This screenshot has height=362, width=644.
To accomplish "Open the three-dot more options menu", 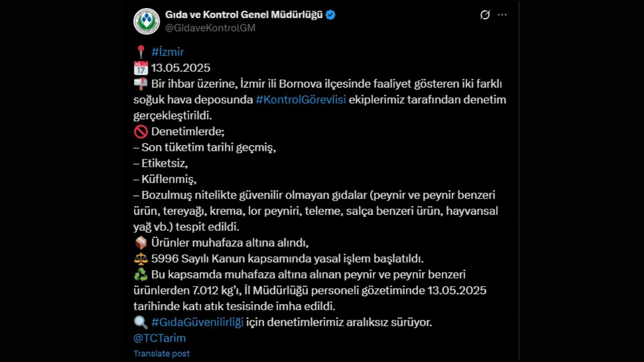I will [502, 15].
